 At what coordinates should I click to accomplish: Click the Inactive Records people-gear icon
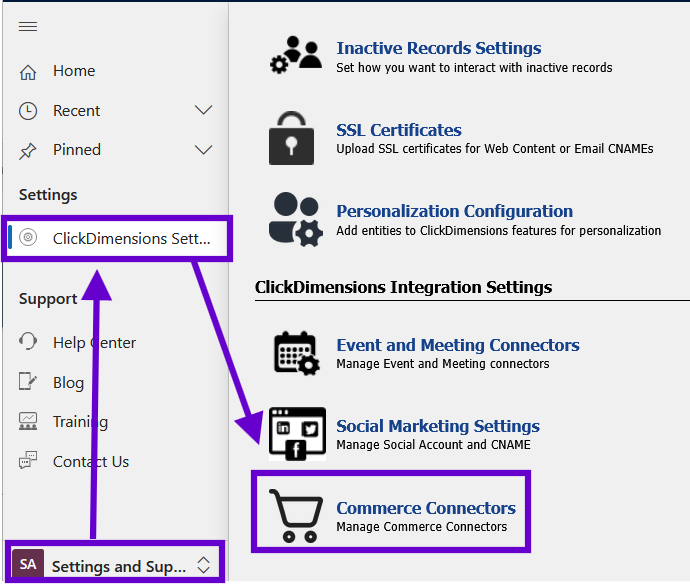click(296, 55)
